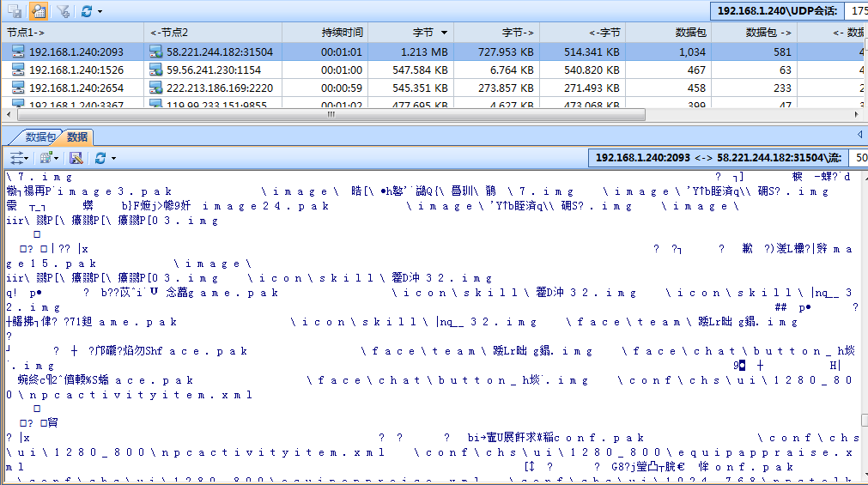
Task: Click the data encoding grid icon
Action: (x=46, y=158)
